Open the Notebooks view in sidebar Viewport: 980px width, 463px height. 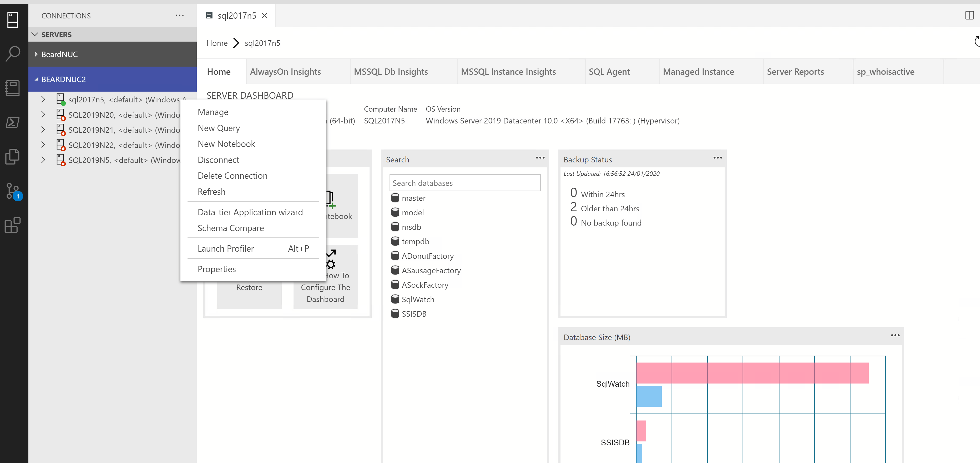point(13,88)
